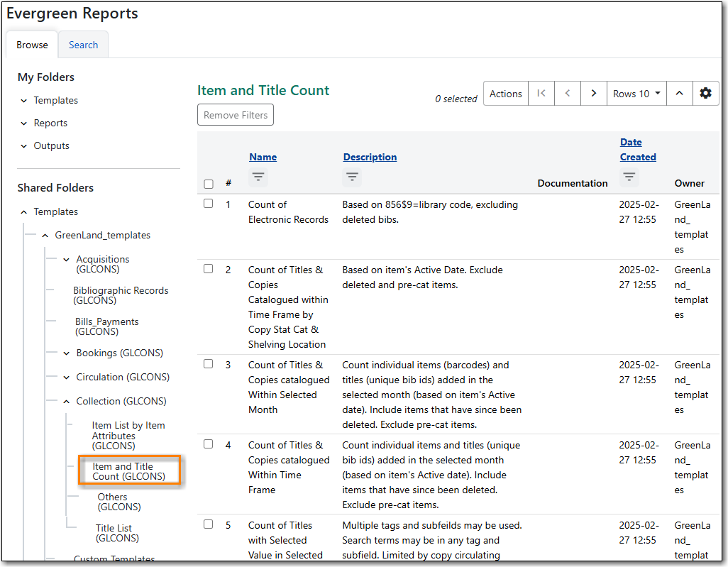Jump to first page using skip-back icon
Image resolution: width=728 pixels, height=567 pixels.
541,93
